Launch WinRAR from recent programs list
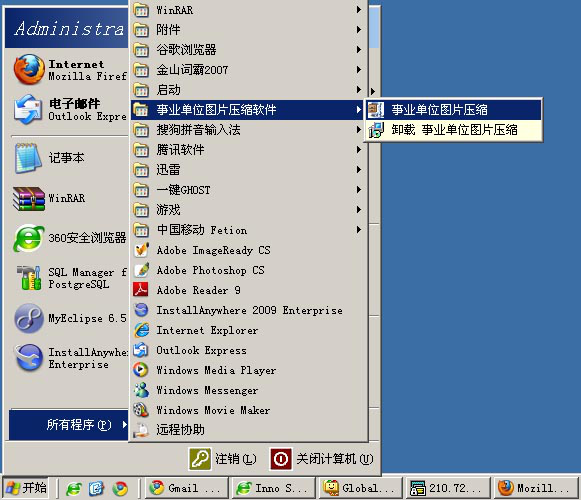 click(x=69, y=198)
